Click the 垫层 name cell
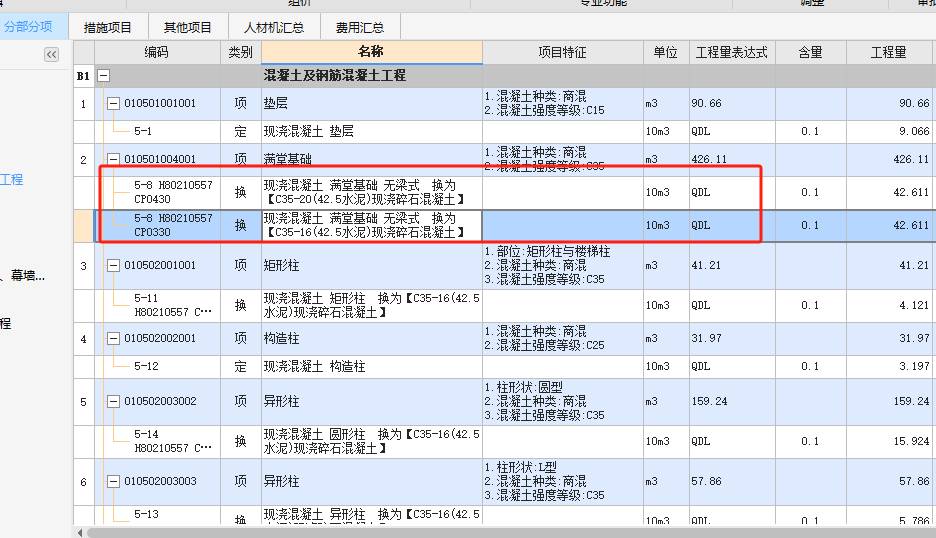This screenshot has width=936, height=538. coord(371,103)
